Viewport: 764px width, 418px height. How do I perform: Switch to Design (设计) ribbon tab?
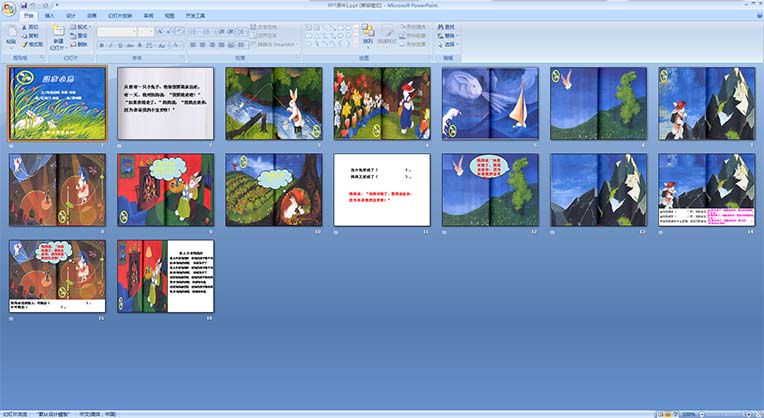(71, 16)
